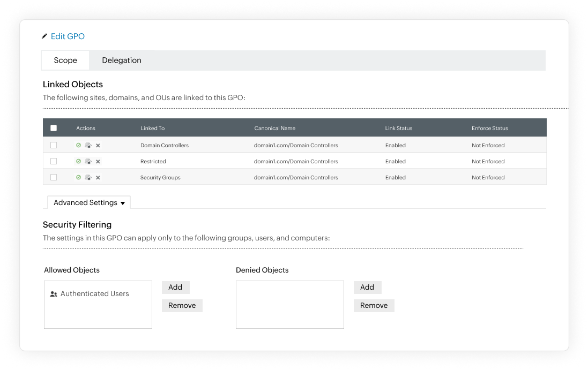Click the enforce icon on the Security Groups row

tap(88, 177)
